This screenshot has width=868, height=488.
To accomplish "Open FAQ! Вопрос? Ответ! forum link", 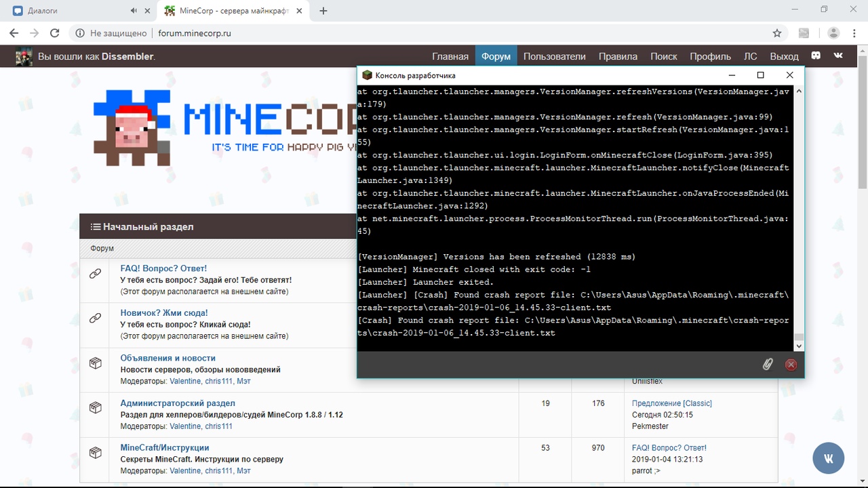I will pos(163,268).
